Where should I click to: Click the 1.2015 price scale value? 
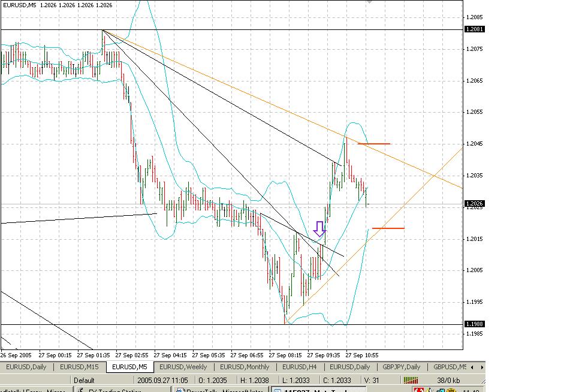[474, 239]
